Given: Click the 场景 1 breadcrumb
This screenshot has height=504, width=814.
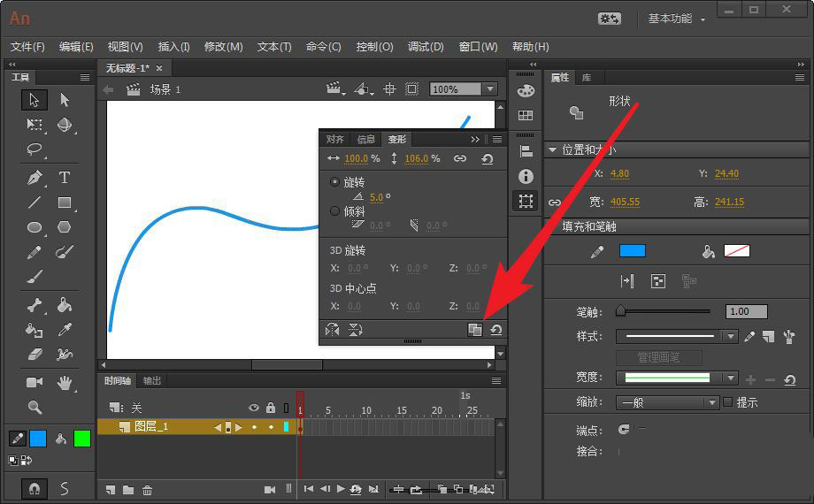Looking at the screenshot, I should (165, 89).
